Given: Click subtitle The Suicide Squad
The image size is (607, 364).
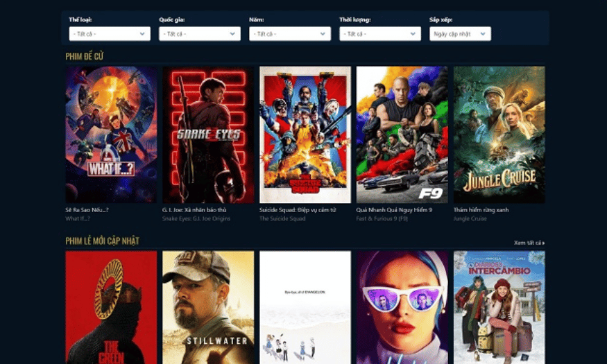Looking at the screenshot, I should coord(282,218).
